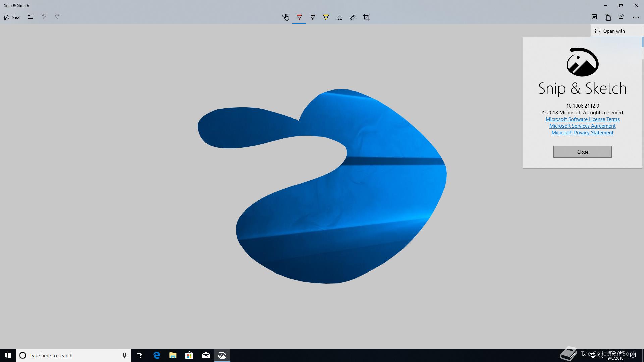Click the Cortana circle in search box
This screenshot has width=644, height=362.
[x=23, y=355]
